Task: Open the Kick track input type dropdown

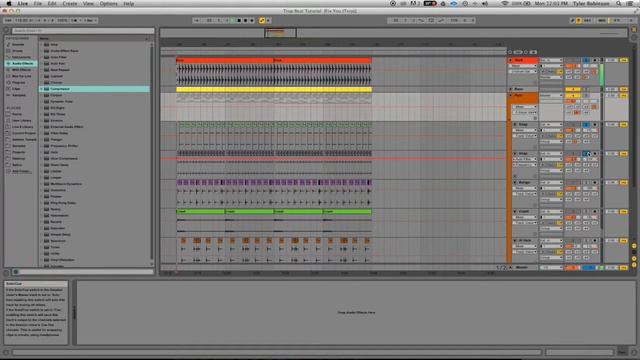Action: click(551, 60)
